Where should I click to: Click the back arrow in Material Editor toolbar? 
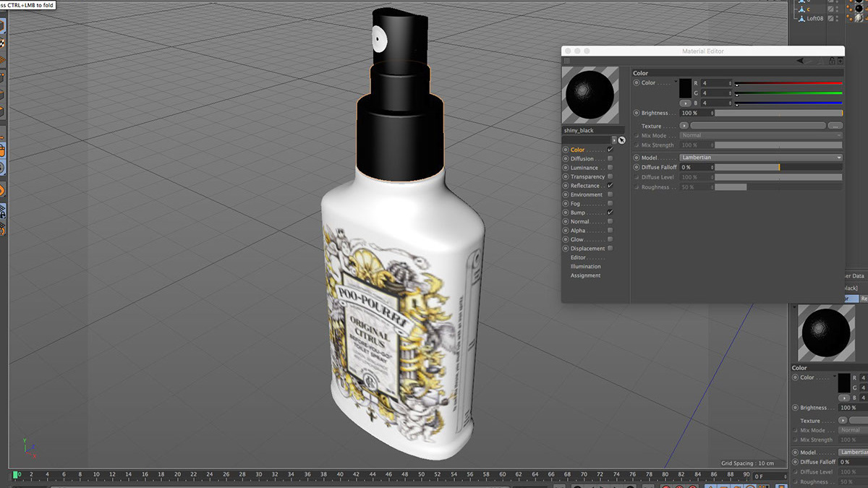(x=801, y=61)
